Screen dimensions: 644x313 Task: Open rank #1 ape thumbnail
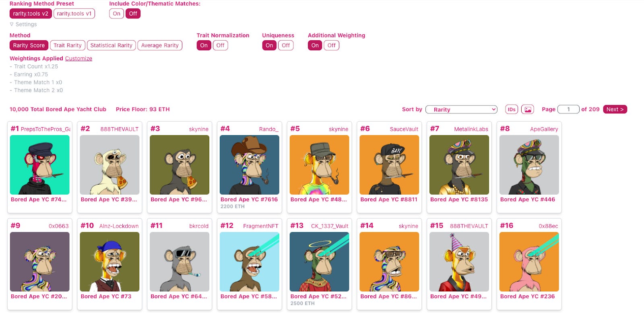click(x=40, y=165)
